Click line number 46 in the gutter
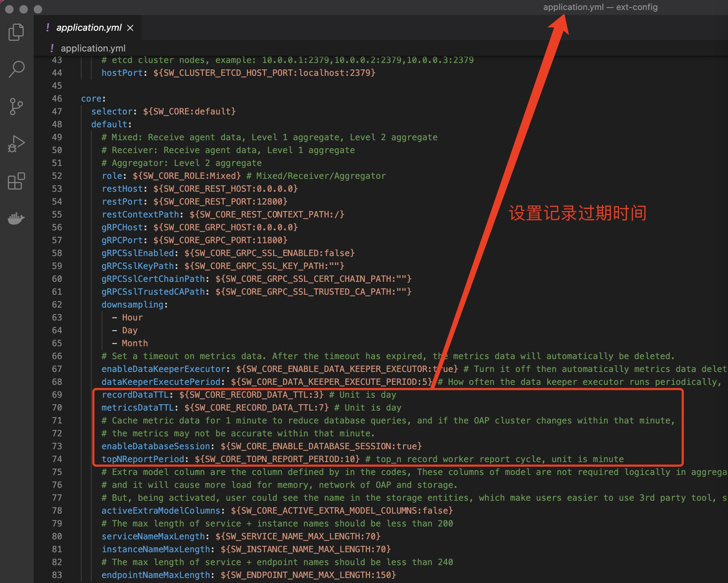Viewport: 728px width, 583px height. 57,98
